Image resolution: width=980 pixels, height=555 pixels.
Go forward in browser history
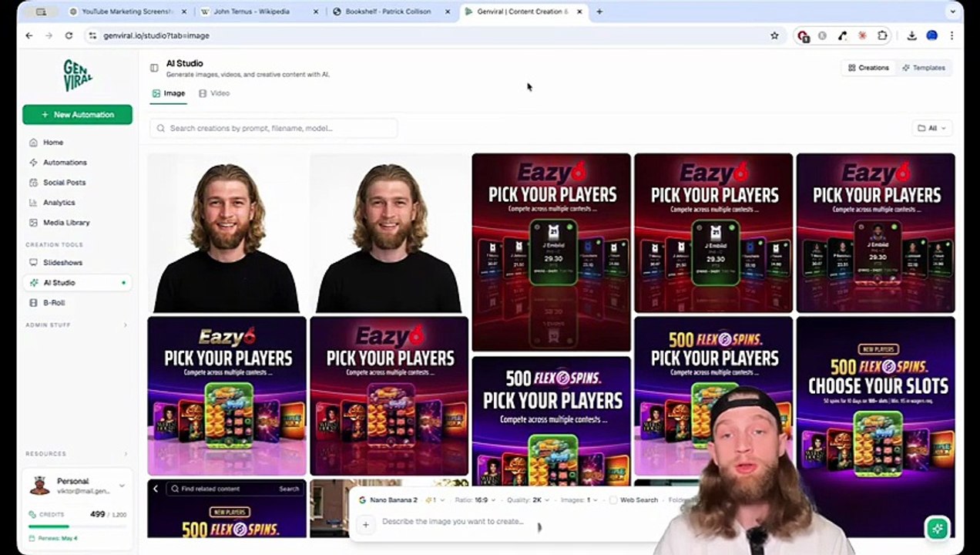click(x=49, y=35)
